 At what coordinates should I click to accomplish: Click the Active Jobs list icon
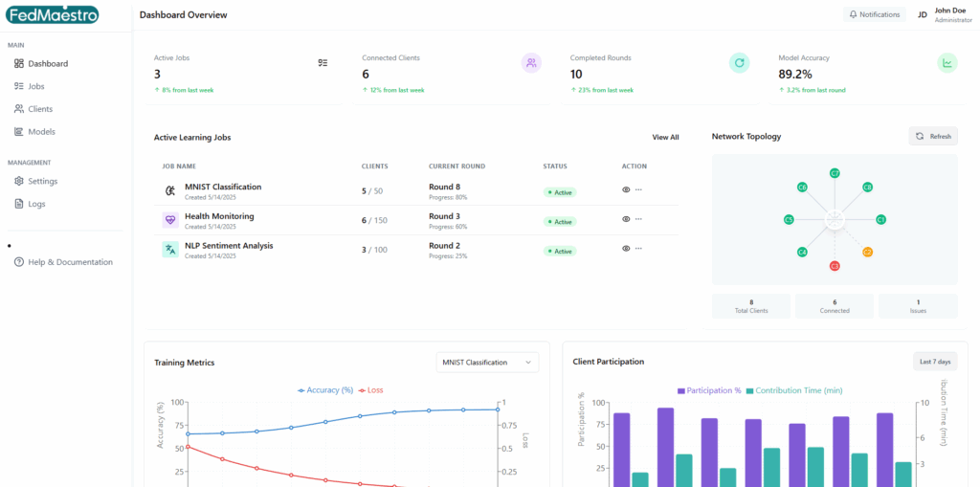click(323, 62)
